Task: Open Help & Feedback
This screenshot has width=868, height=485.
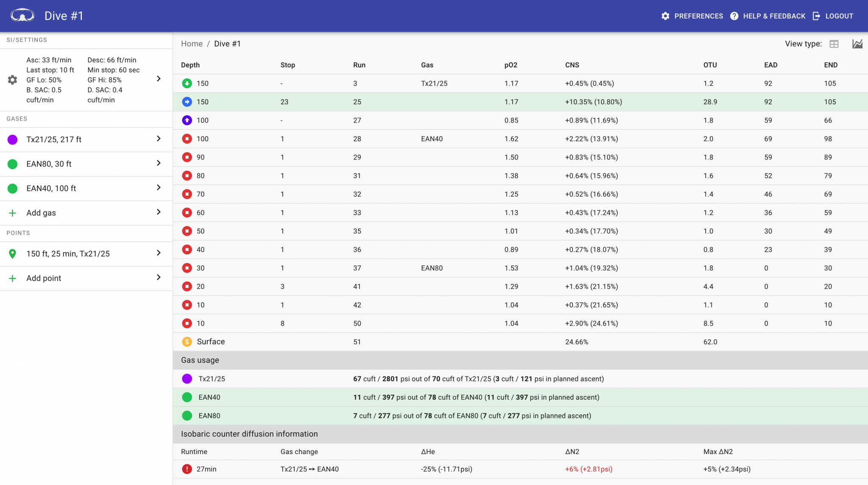Action: [x=768, y=16]
